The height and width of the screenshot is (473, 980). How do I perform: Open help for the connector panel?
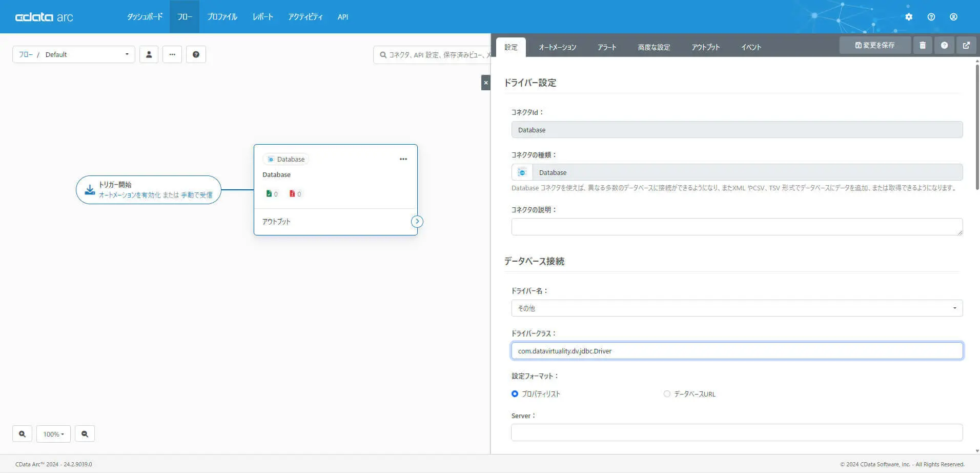pos(944,45)
